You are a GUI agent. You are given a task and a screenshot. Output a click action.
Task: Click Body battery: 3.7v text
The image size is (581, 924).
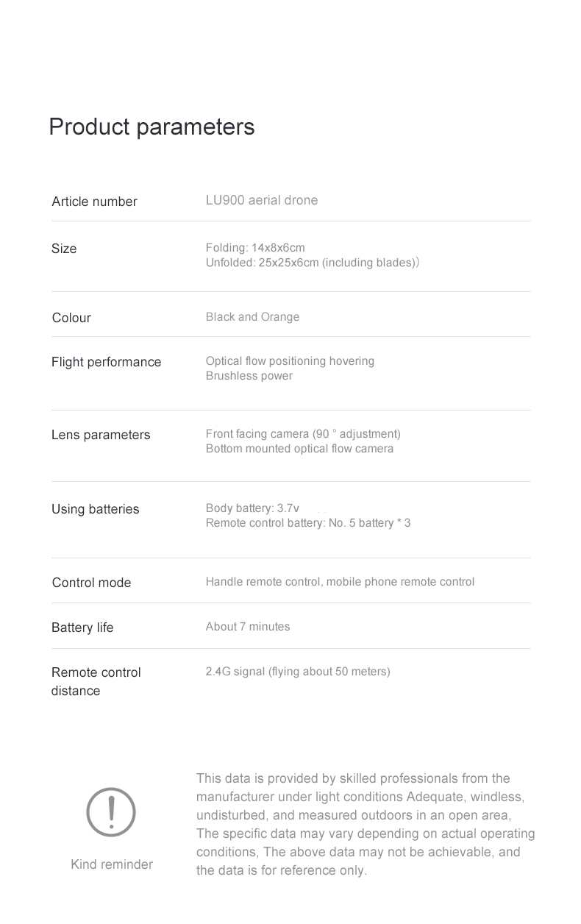(x=252, y=508)
